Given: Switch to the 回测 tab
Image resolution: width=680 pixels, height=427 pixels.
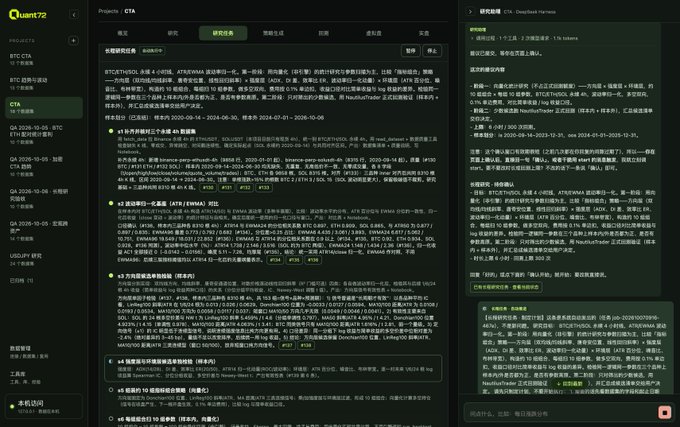Looking at the screenshot, I should pyautogui.click(x=324, y=33).
